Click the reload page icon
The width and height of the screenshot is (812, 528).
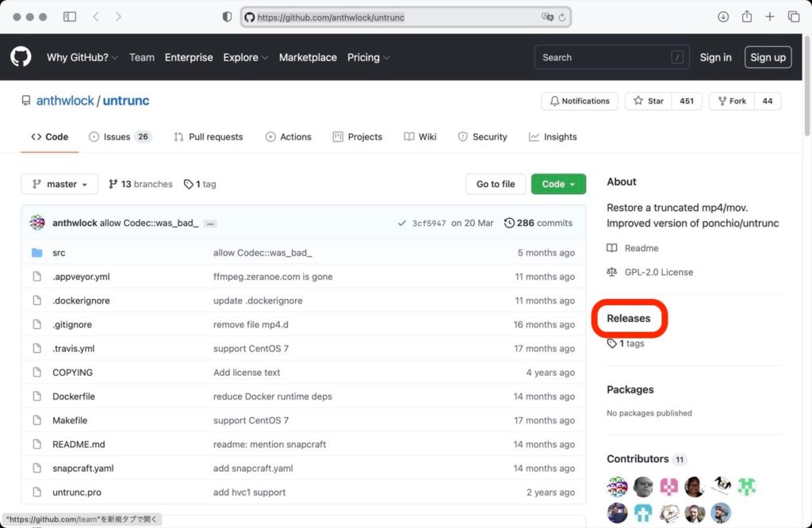[x=562, y=17]
